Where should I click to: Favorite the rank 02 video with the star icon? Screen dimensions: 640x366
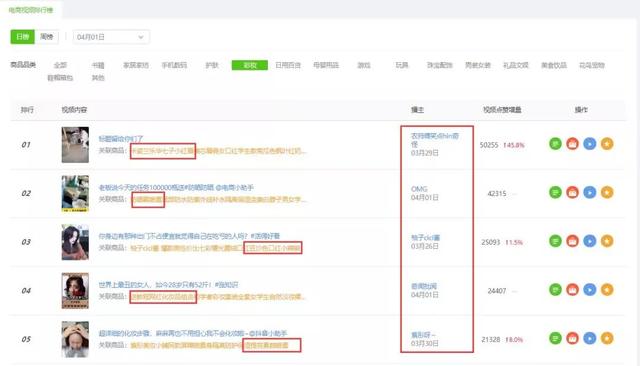[607, 192]
